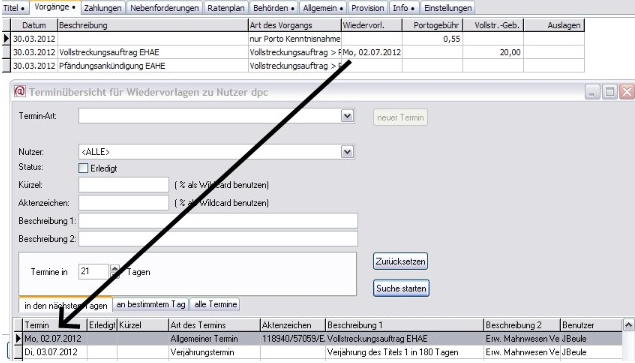Click the Beschreibung 2 input field
Image resolution: width=635 pixels, height=363 pixels.
pyautogui.click(x=218, y=239)
